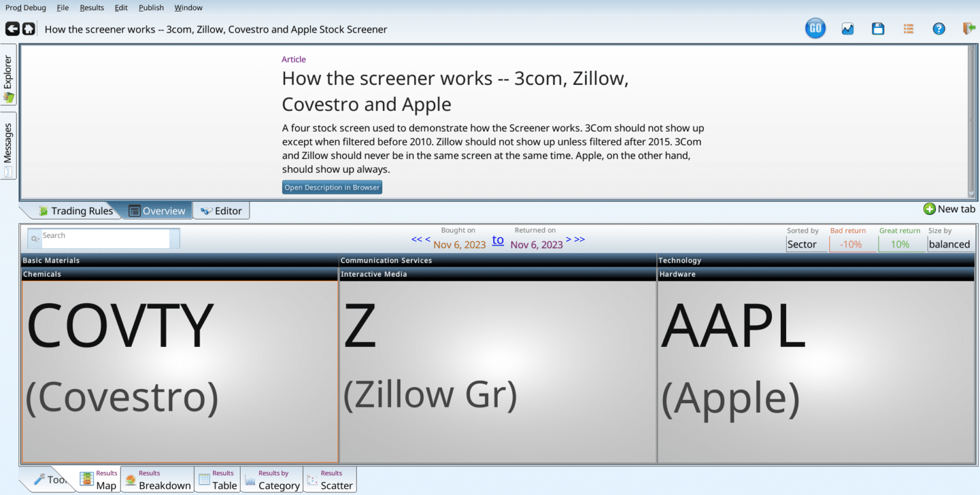Open the Sorted by Sector dropdown
The image size is (980, 495).
[806, 244]
